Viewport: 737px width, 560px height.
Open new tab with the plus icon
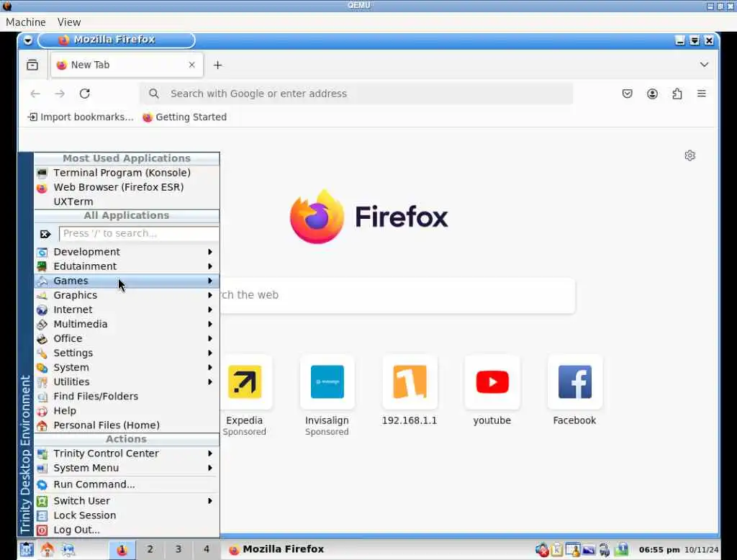(x=217, y=65)
